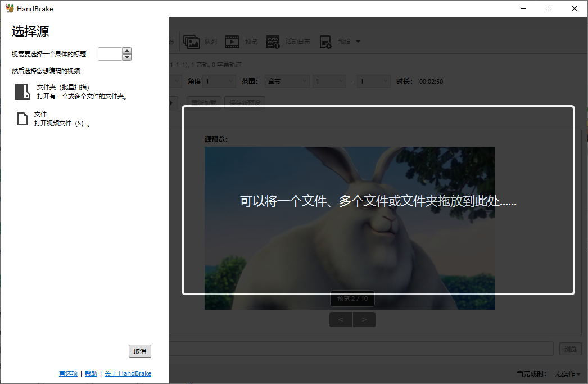Open the 活动日志 activity log icon
The image size is (588, 384).
coord(273,42)
